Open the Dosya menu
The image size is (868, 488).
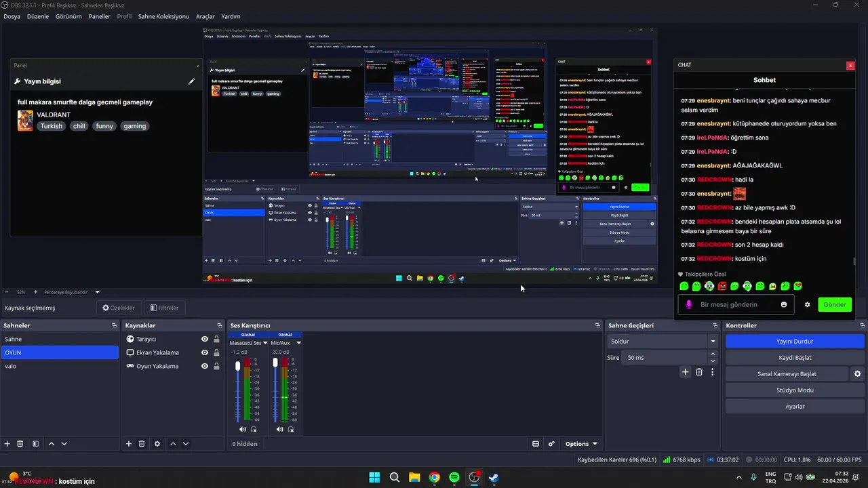(12, 16)
